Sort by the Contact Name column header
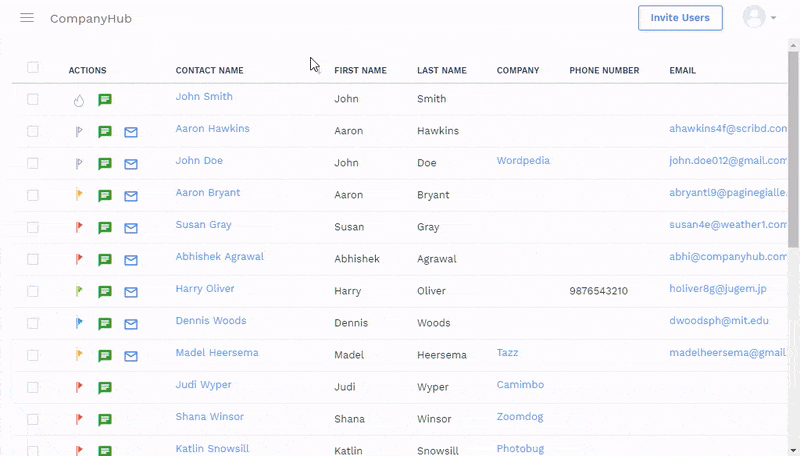800x456 pixels. point(209,71)
